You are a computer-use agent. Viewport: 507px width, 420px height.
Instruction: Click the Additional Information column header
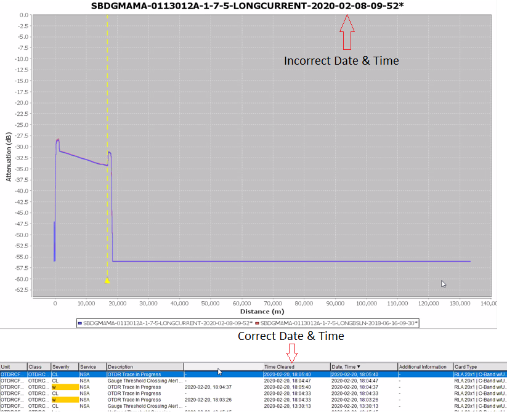pyautogui.click(x=424, y=367)
